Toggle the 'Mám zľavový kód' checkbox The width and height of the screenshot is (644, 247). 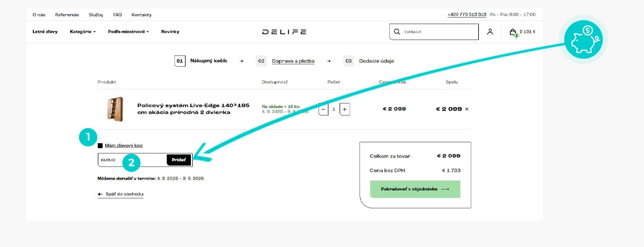100,146
